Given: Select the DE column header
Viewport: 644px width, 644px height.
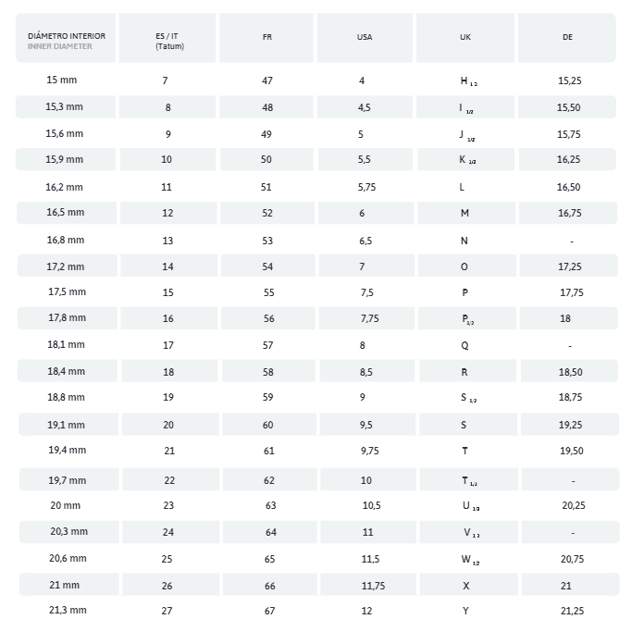Looking at the screenshot, I should click(567, 37).
